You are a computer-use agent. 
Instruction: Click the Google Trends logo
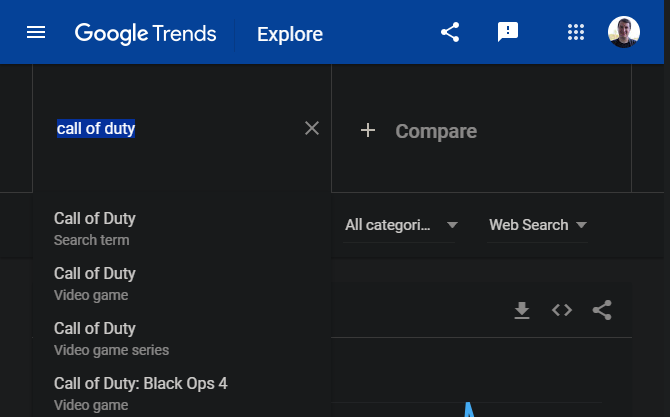pyautogui.click(x=145, y=34)
